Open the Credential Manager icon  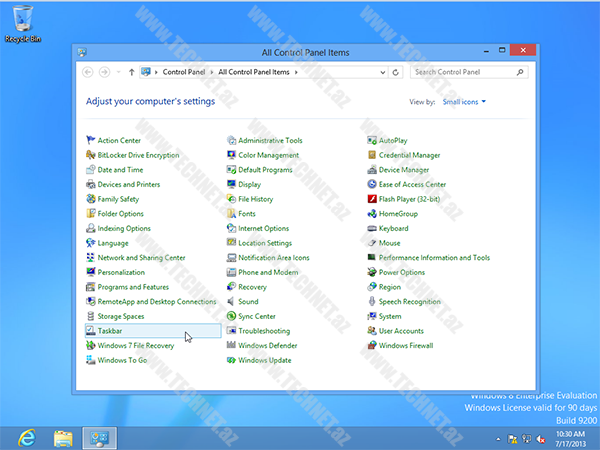click(372, 155)
